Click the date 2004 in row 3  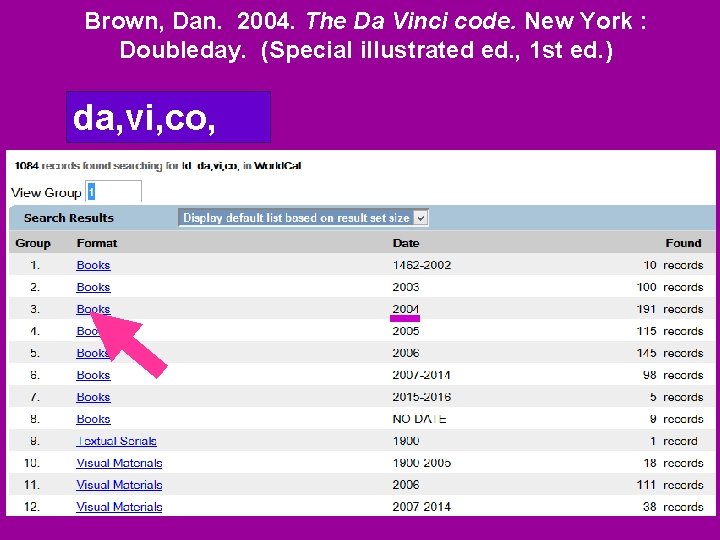[x=405, y=309]
